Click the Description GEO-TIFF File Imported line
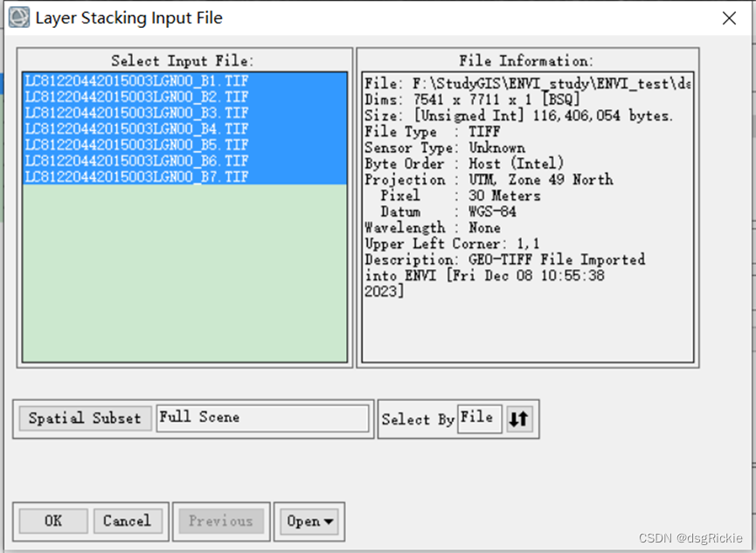This screenshot has height=553, width=756. coord(504,259)
